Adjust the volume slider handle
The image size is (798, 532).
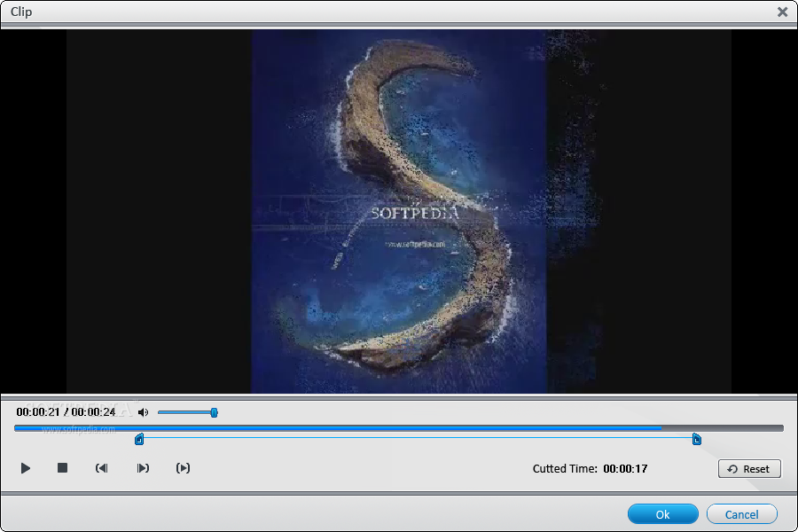[215, 412]
